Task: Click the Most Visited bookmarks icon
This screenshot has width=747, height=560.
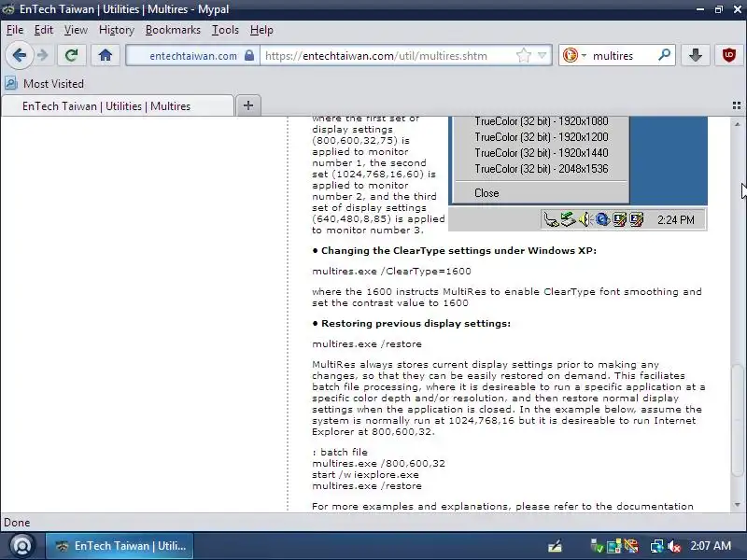Action: tap(11, 83)
